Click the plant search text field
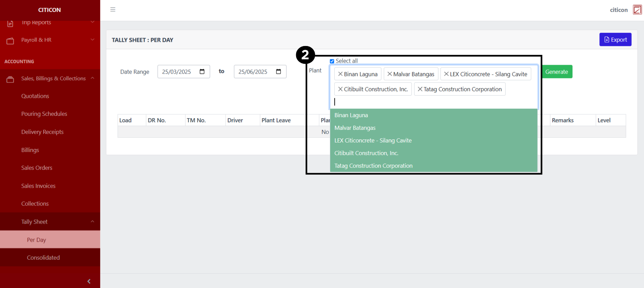Image resolution: width=644 pixels, height=288 pixels. pos(432,102)
